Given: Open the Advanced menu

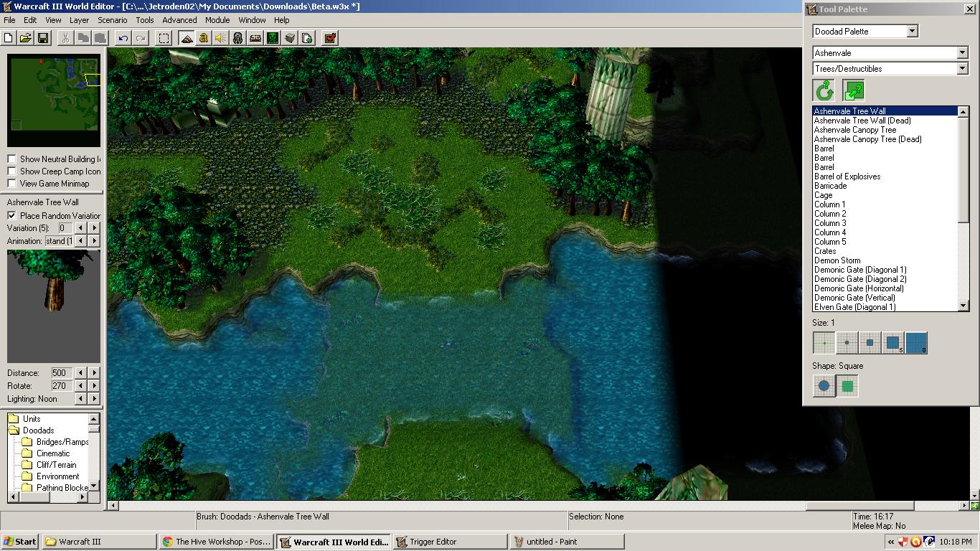Looking at the screenshot, I should 179,20.
